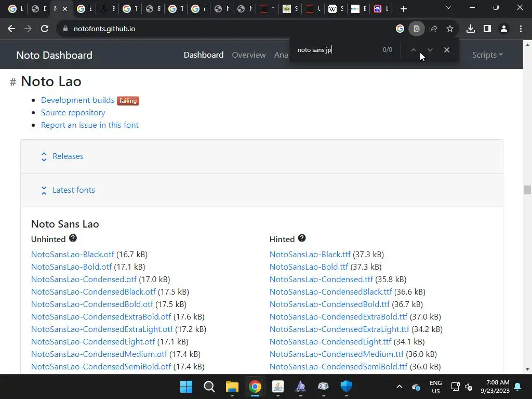Download NotoSansLao-CondensedMedium.ttf
This screenshot has height=399, width=532.
(337, 354)
